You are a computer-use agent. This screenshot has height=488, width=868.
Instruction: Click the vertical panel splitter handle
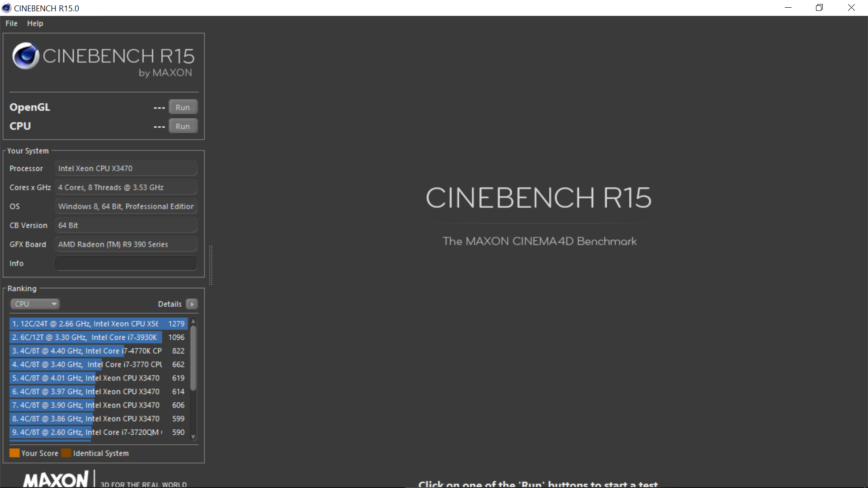(210, 265)
